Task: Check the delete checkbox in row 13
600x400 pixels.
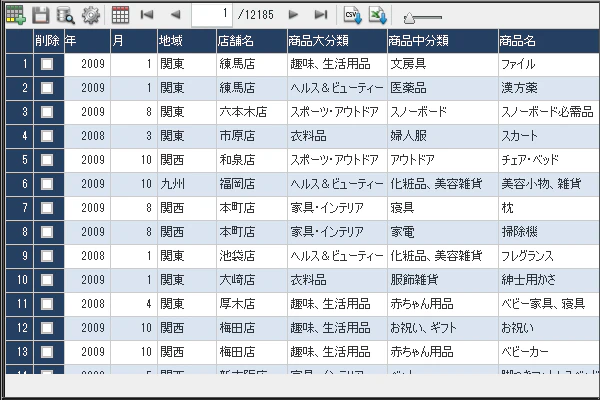Action: (x=47, y=352)
